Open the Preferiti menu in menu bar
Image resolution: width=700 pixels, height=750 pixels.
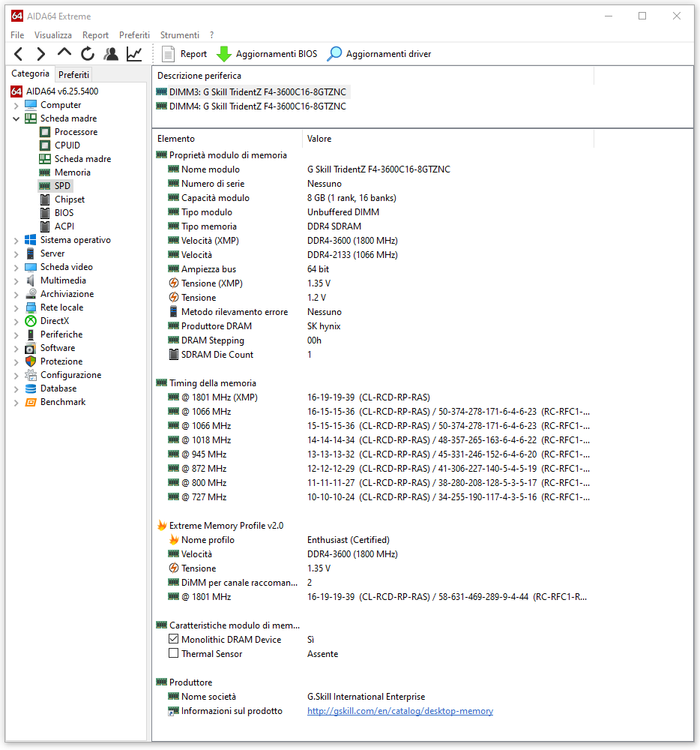134,35
